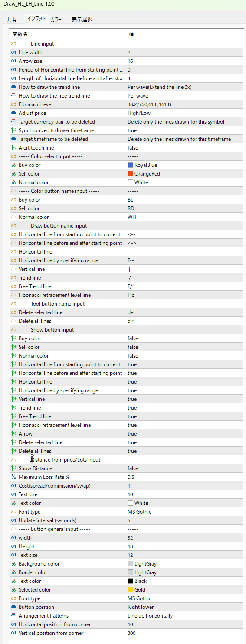The image size is (246, 644).
Task: Click the string ab icon beside Fibonacci level
Action: [13, 104]
